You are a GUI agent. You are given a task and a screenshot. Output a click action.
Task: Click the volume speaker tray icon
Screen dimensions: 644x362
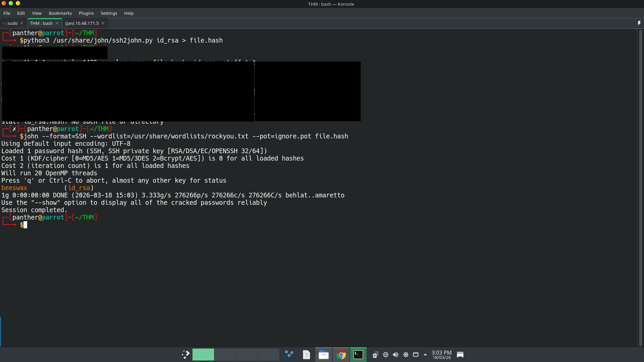[396, 355]
